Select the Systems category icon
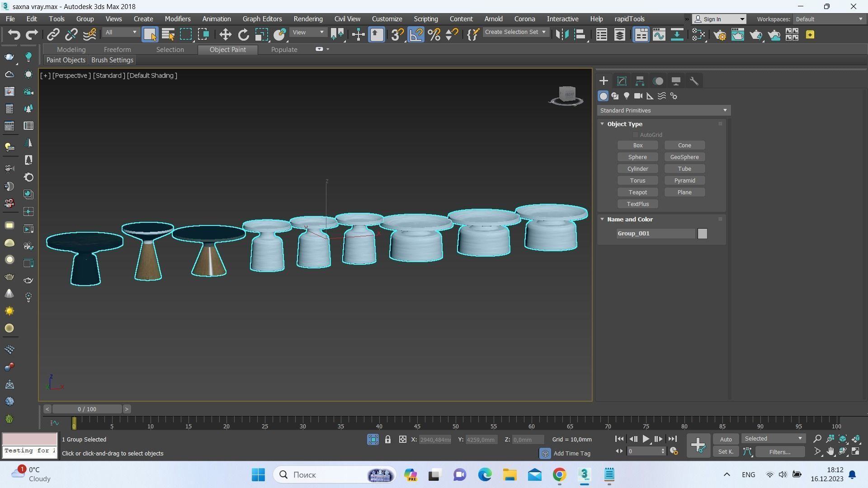 [x=674, y=96]
